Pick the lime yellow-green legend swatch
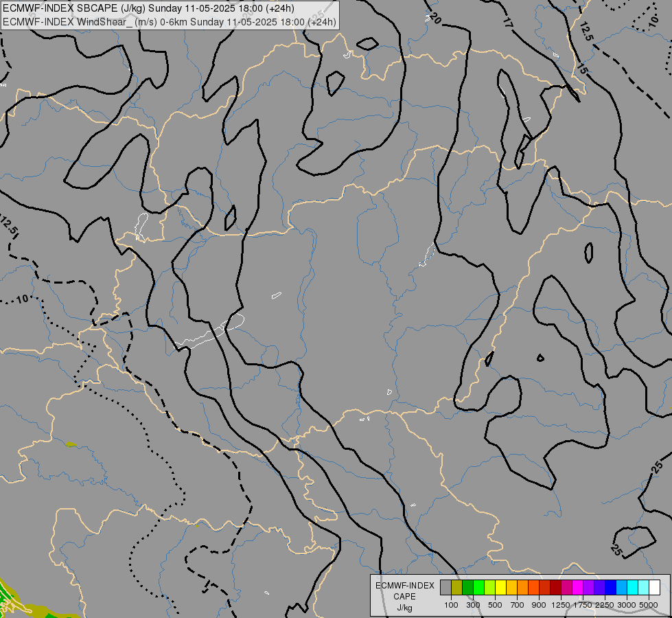Viewport: 672px width, 618px height. 490,588
